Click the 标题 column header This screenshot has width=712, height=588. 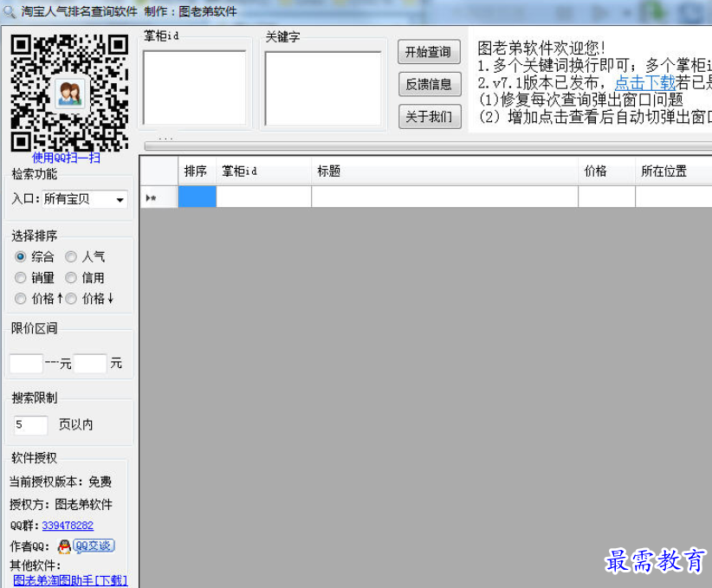tap(445, 171)
